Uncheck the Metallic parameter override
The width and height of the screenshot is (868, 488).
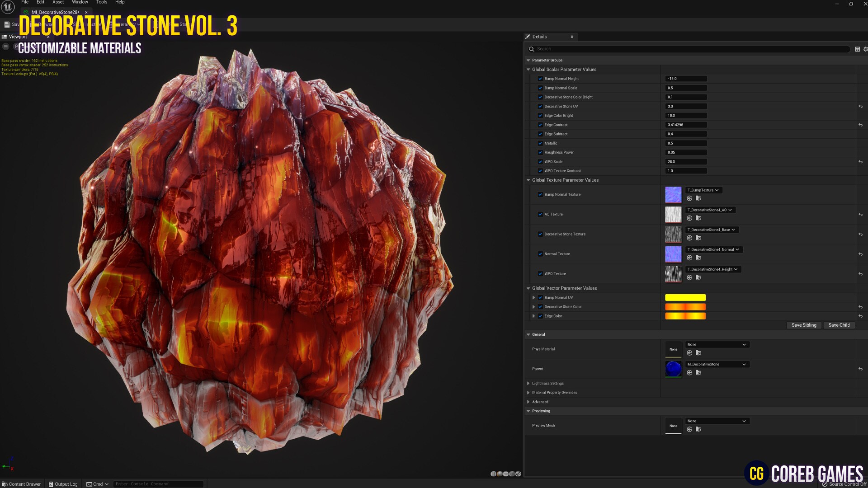pos(540,143)
